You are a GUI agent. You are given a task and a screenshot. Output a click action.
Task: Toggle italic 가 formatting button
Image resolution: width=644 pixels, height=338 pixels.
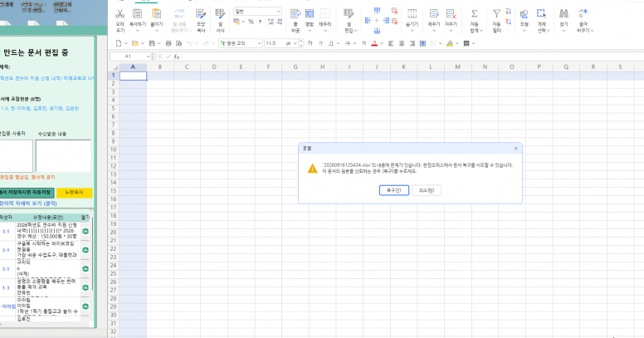(320, 43)
